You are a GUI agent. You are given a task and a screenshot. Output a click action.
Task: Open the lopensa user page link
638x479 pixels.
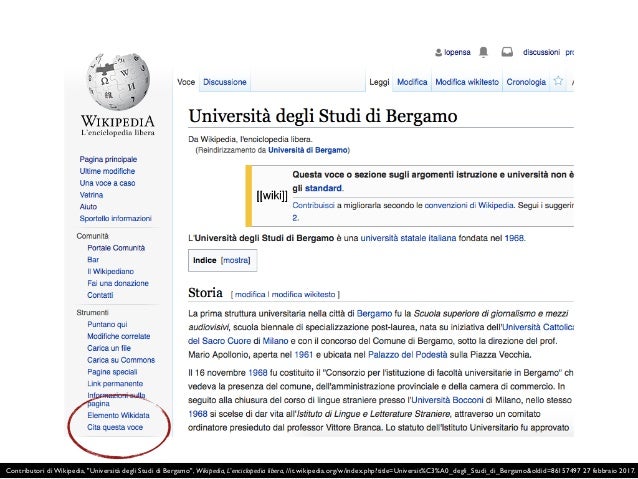pos(457,52)
